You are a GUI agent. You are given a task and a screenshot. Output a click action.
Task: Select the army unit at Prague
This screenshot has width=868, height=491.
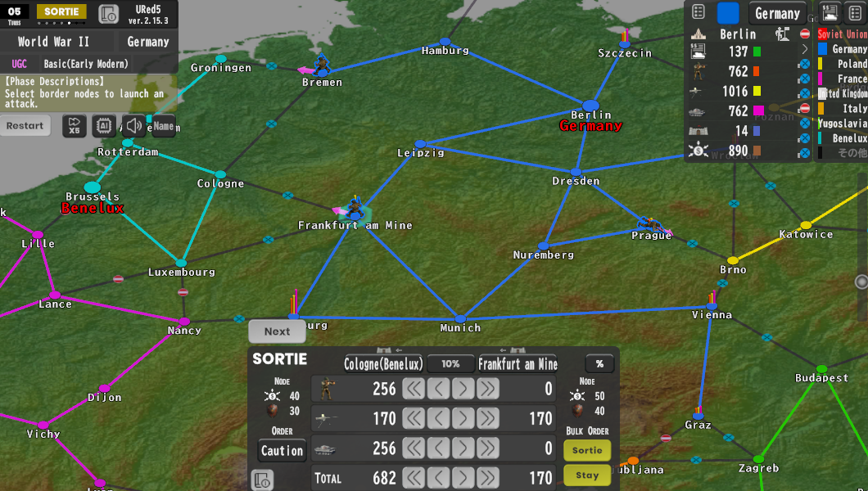tap(649, 224)
